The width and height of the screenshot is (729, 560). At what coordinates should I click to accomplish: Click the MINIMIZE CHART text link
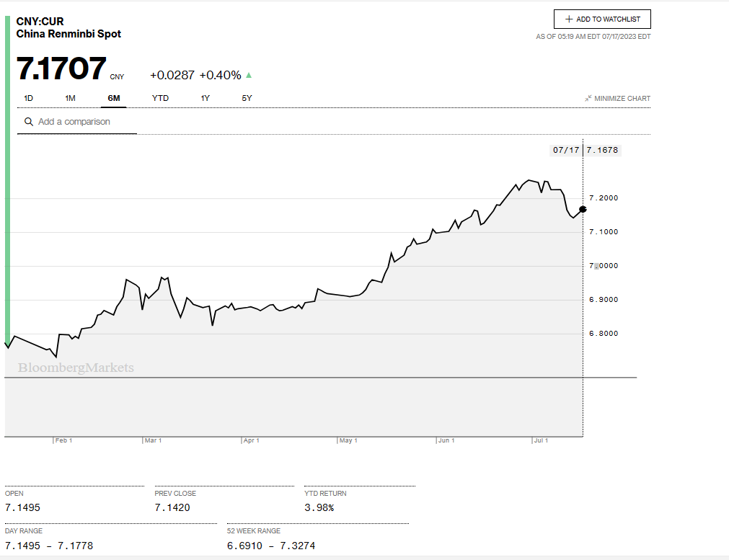tap(622, 99)
